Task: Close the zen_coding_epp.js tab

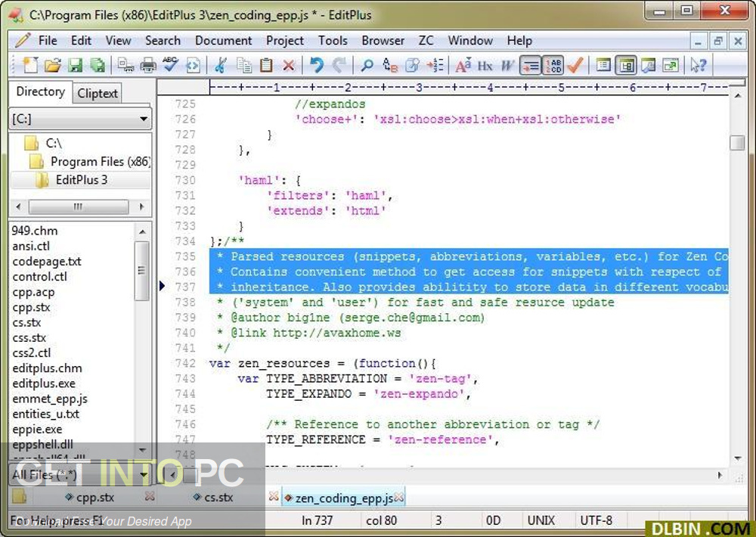Action: 398,498
